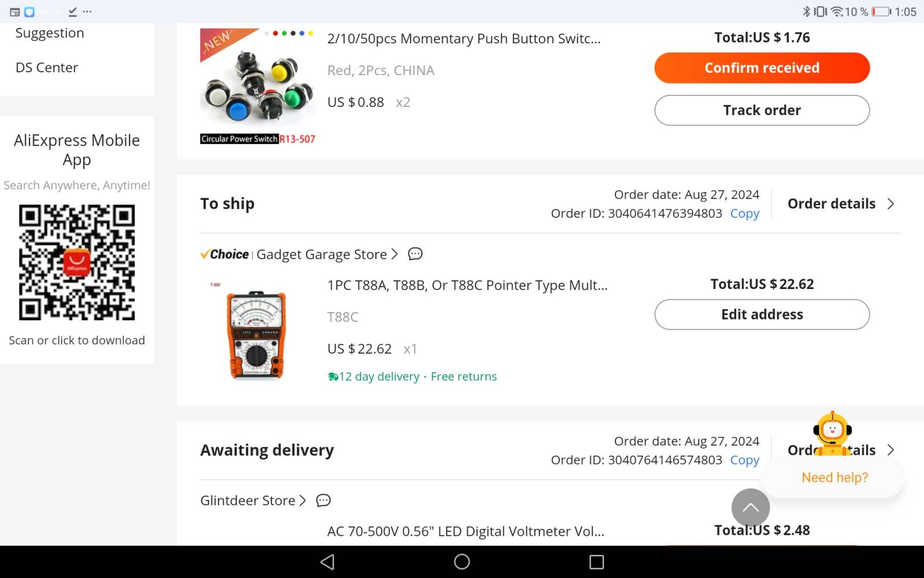Image resolution: width=924 pixels, height=578 pixels.
Task: Tap the Android back navigation button
Action: click(x=327, y=562)
